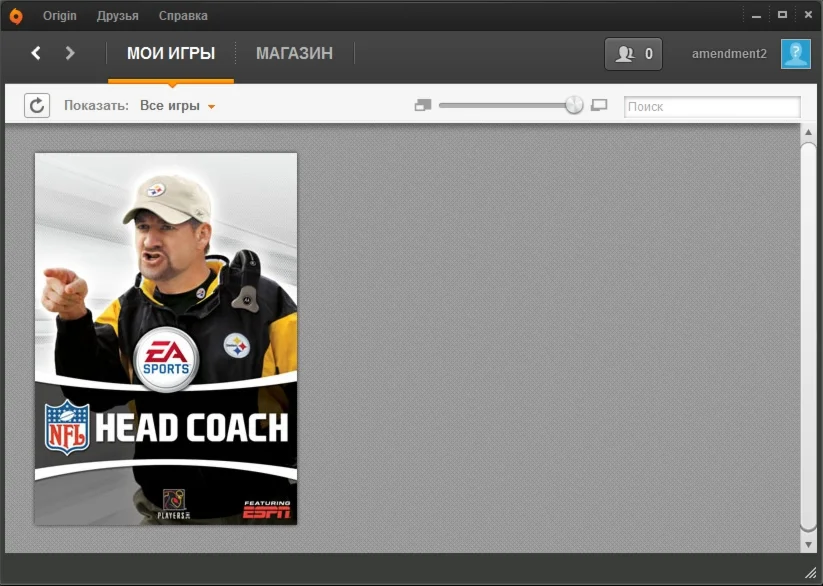Click the forward navigation arrow
Viewport: 823px width, 586px height.
click(67, 53)
